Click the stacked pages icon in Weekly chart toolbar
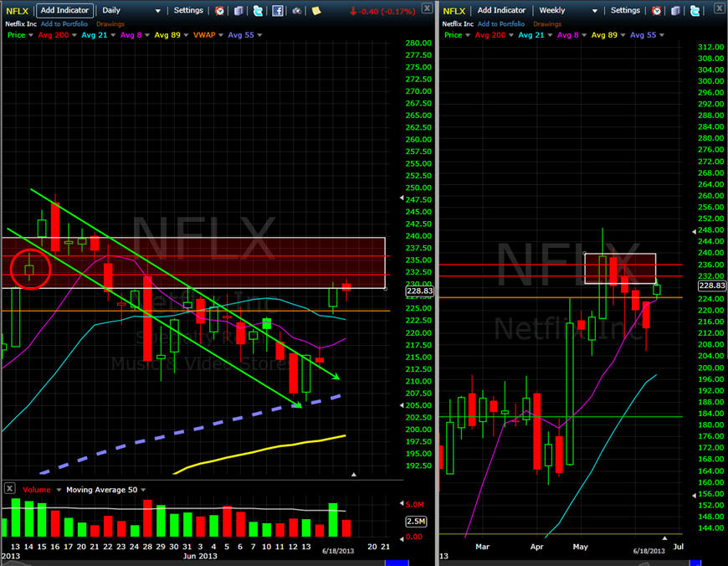The height and width of the screenshot is (566, 728). click(675, 11)
